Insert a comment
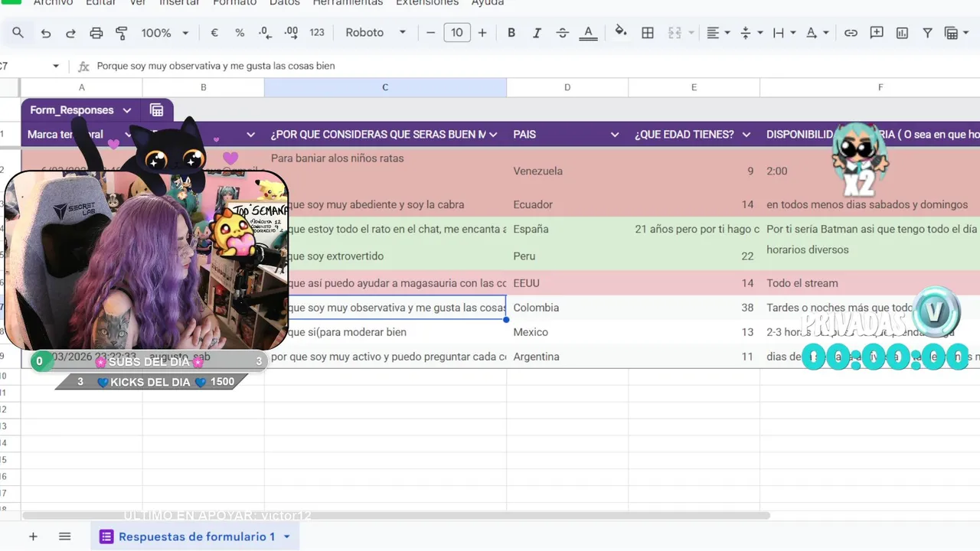This screenshot has height=551, width=980. pos(877,33)
